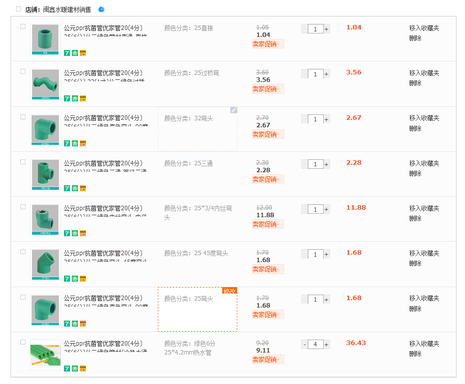Click the quantity field of the 25弯头 item
465x384 pixels.
(315, 300)
